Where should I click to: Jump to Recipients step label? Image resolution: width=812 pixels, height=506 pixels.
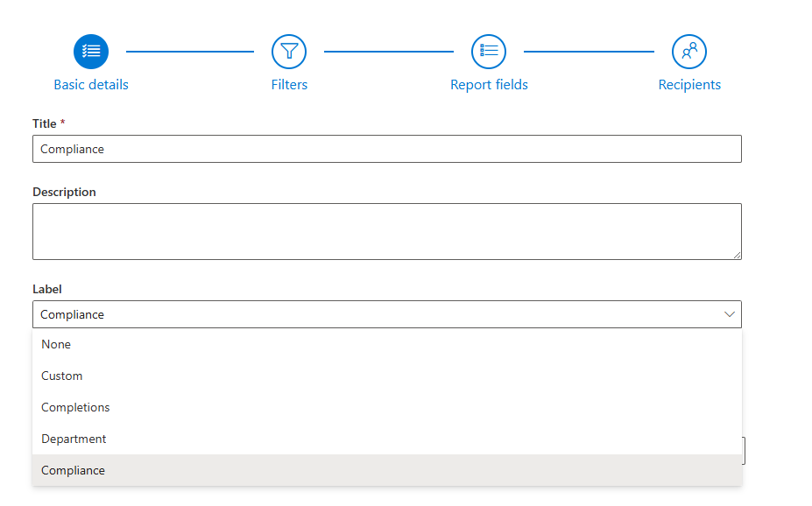689,85
